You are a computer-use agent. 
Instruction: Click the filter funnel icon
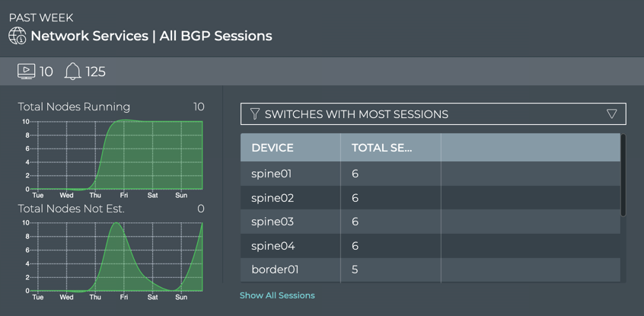pos(255,114)
